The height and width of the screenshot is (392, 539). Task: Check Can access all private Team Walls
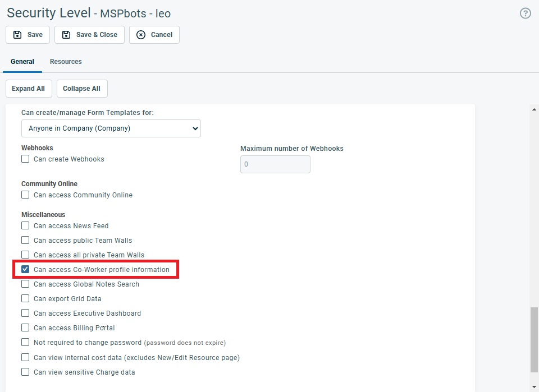[x=25, y=255]
